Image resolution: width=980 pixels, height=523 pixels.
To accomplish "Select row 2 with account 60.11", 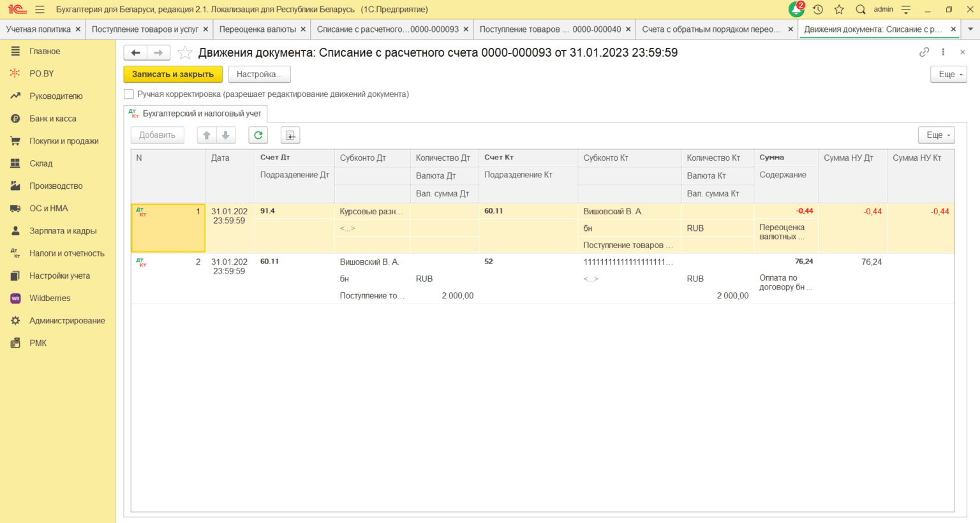I will click(x=269, y=261).
